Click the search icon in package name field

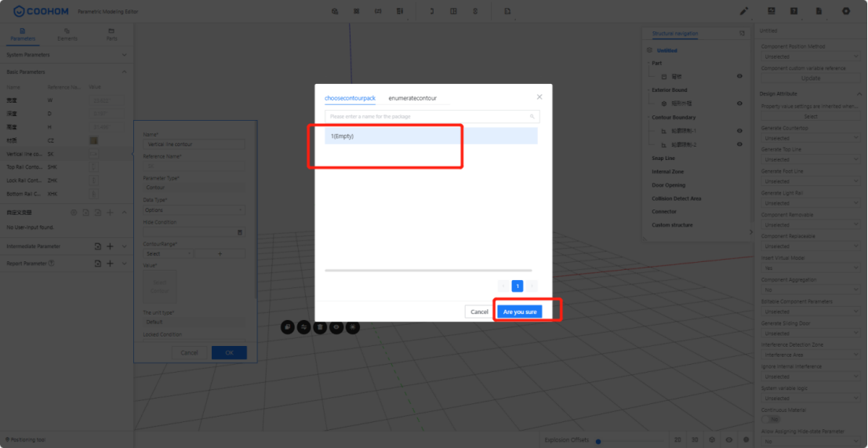[532, 116]
